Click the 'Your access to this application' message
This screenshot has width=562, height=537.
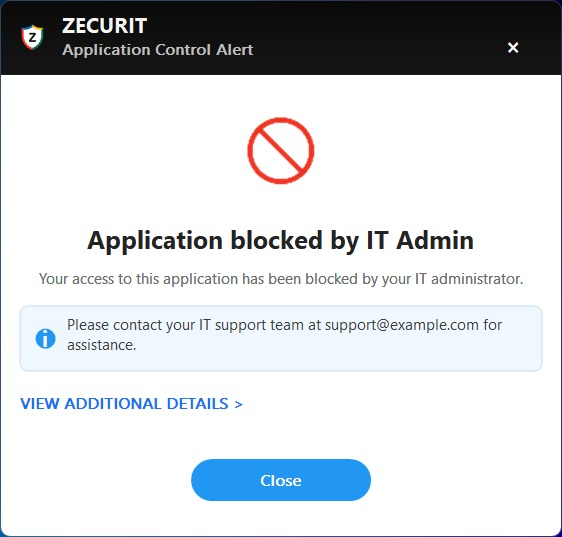point(281,279)
